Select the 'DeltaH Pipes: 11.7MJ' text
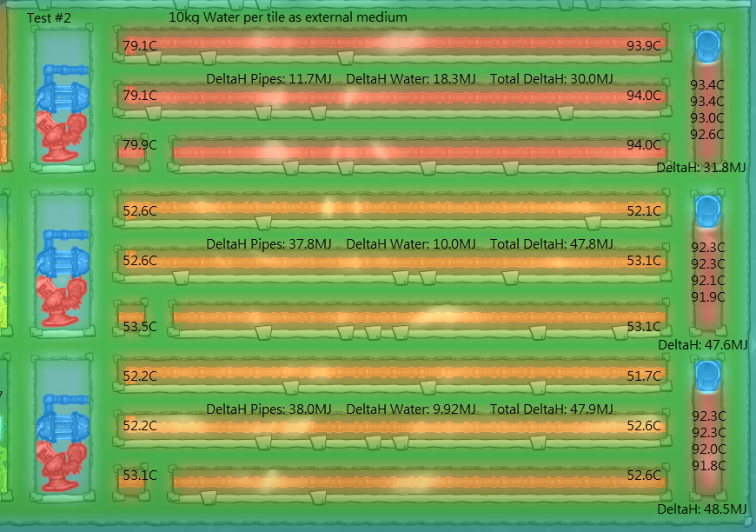The width and height of the screenshot is (756, 532). click(x=269, y=79)
